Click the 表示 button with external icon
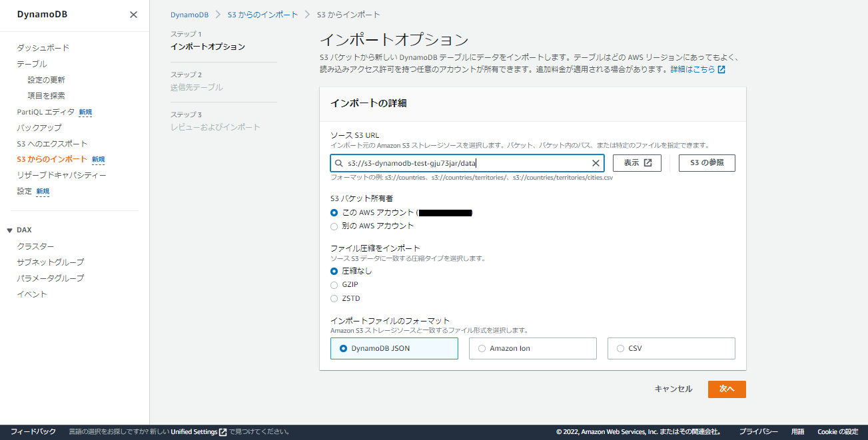This screenshot has width=868, height=440. pyautogui.click(x=637, y=163)
